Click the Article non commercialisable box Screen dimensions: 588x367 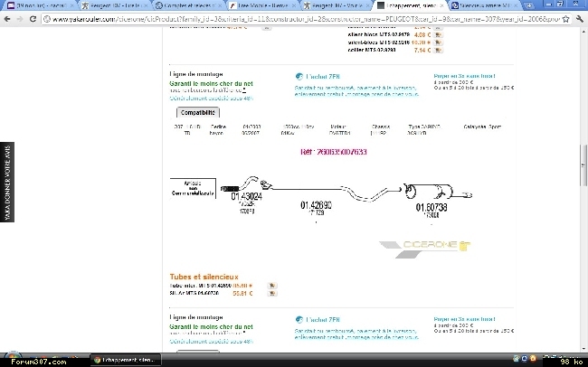[193, 188]
